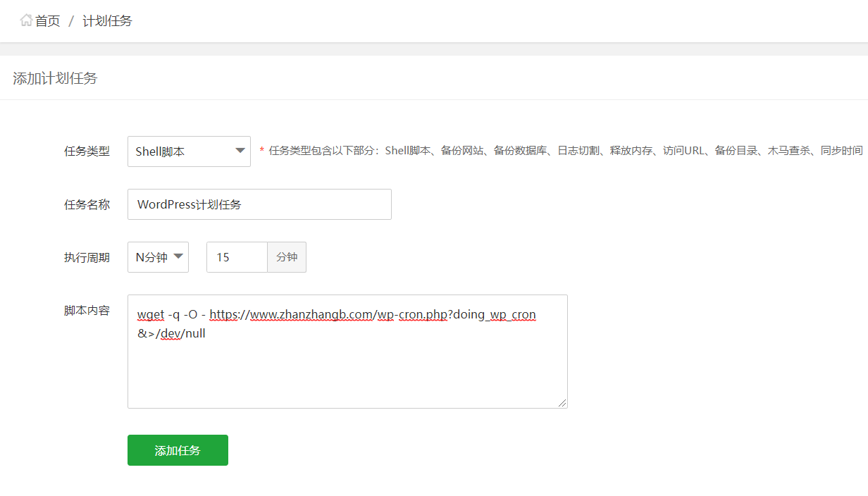The image size is (868, 496).
Task: Click the 分钟 unit suffix
Action: coord(287,257)
